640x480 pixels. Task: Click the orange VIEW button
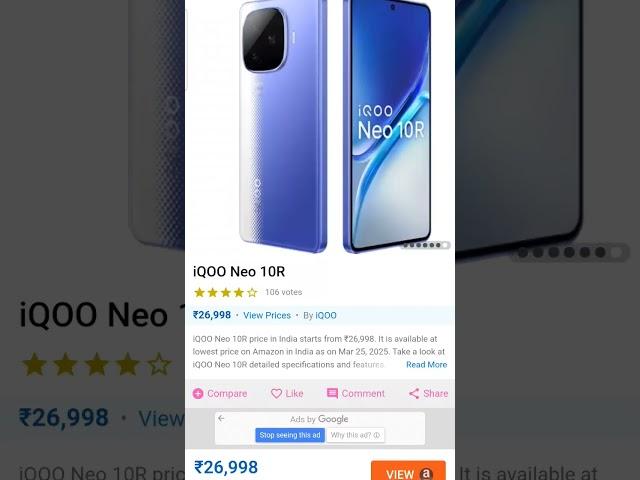(x=408, y=471)
